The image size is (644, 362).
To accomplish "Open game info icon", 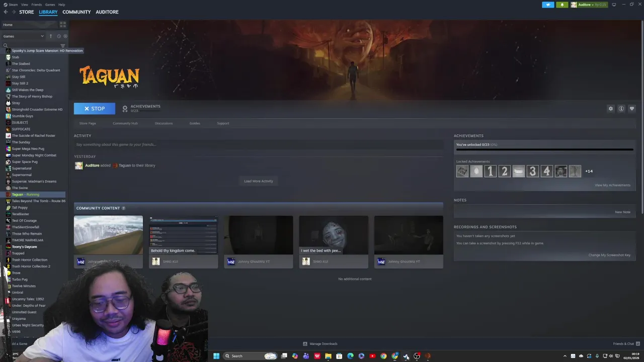I will (621, 109).
